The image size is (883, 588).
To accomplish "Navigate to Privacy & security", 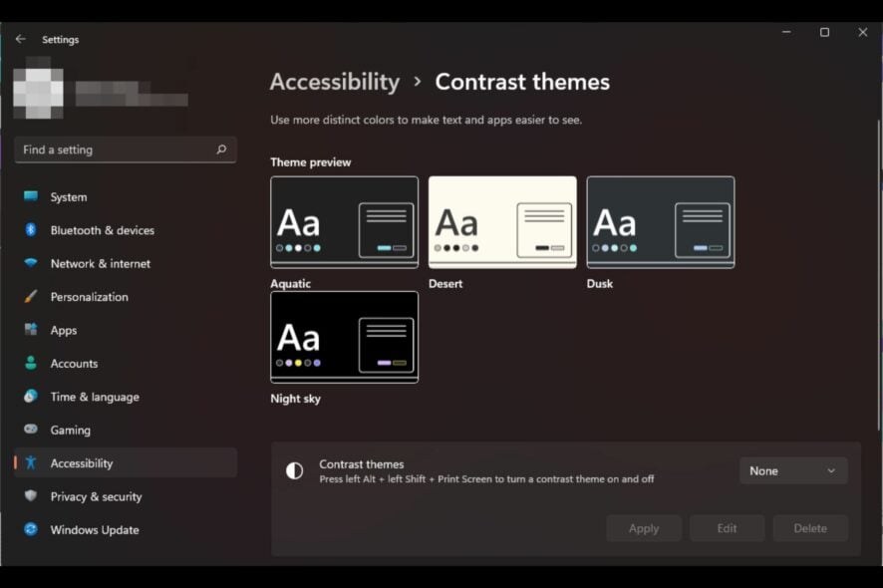I will point(96,496).
